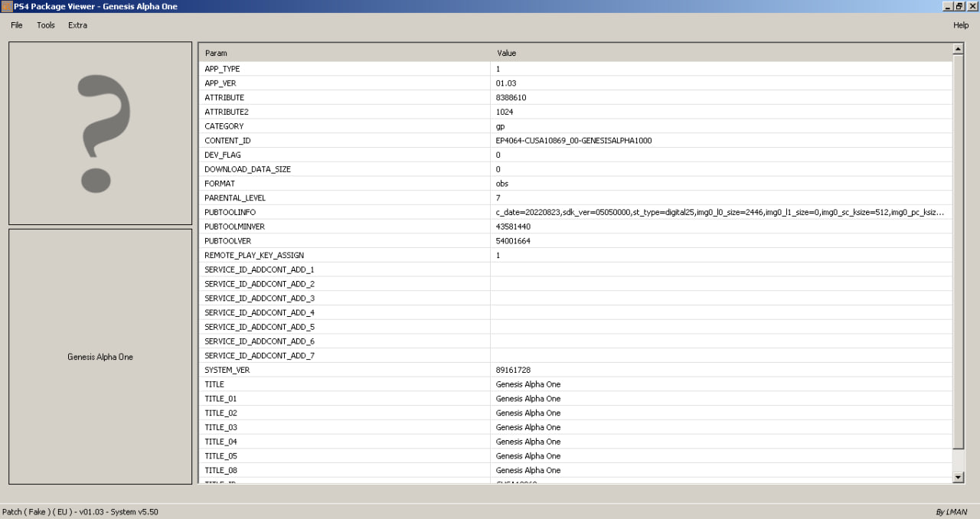Select the SERVICE_ID_ADDCONT_ADD_4 row
The width and height of the screenshot is (980, 519).
tap(576, 312)
